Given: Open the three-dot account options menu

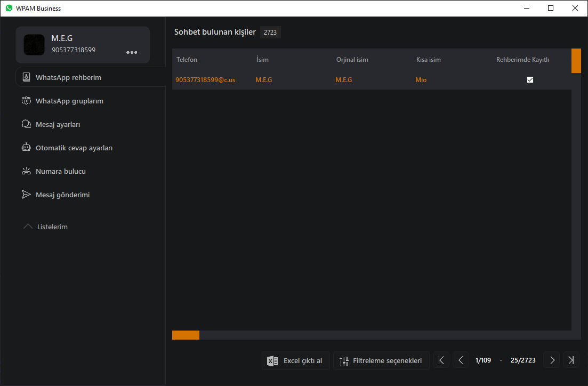Looking at the screenshot, I should [132, 52].
